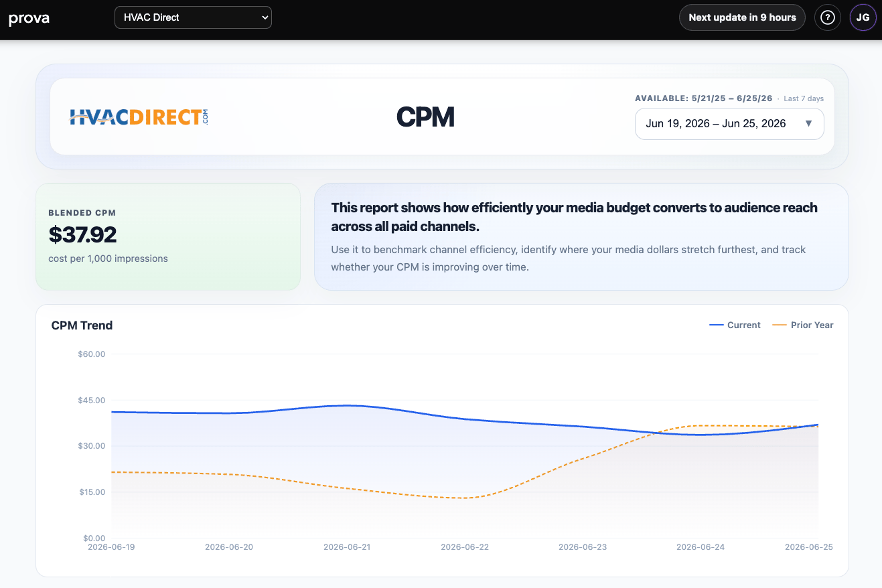Viewport: 882px width, 588px height.
Task: Click the Last 7 days label
Action: [x=804, y=98]
